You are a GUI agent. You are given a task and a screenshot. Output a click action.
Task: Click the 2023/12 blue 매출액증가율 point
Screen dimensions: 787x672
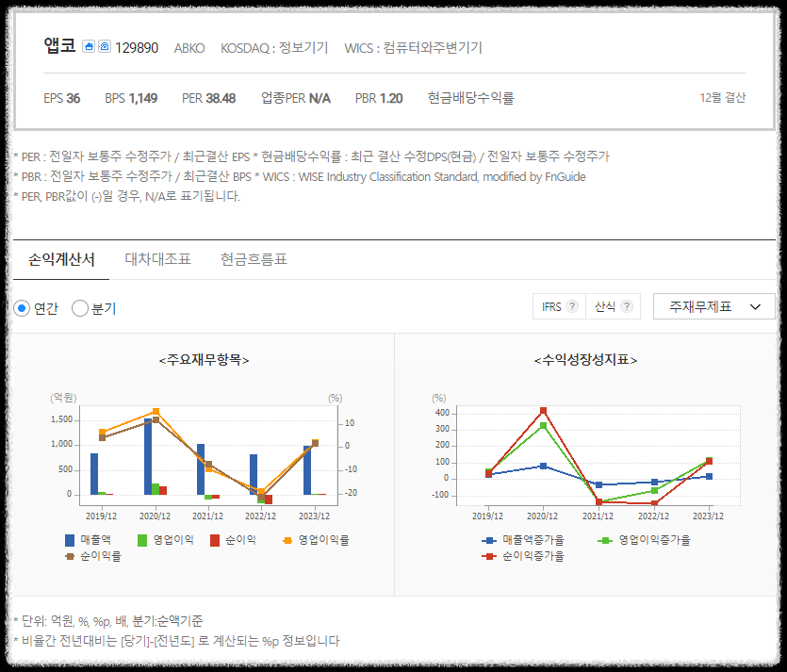pyautogui.click(x=709, y=476)
